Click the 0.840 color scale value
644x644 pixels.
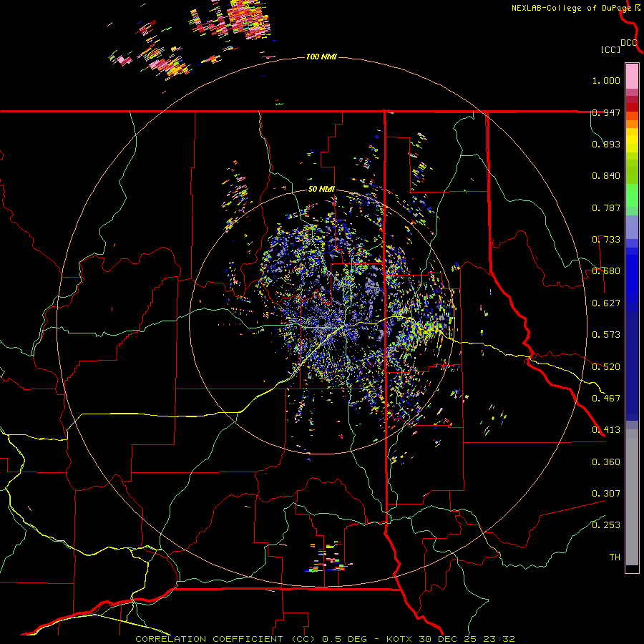click(606, 176)
